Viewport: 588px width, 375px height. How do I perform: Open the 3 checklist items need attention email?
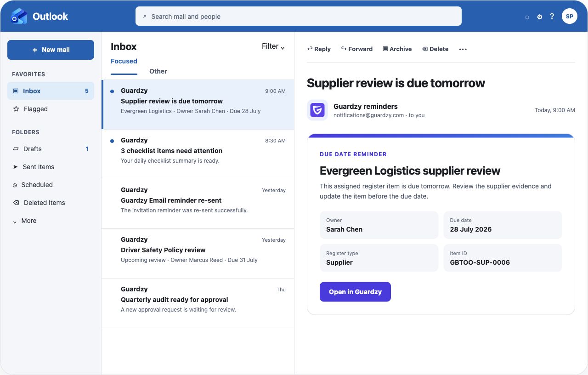[x=198, y=154]
